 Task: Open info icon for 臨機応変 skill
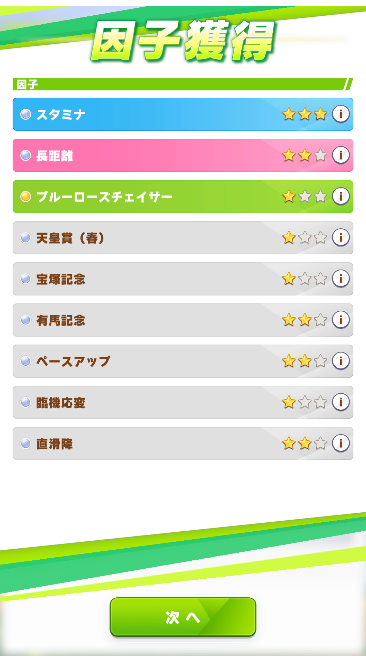point(341,402)
